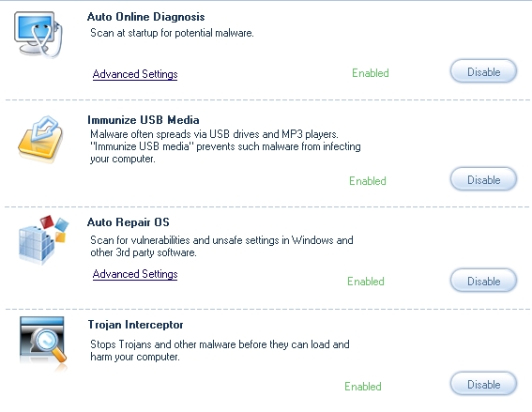532x412 pixels.
Task: Click the 'Scan at startup for potential malware' description
Action: point(172,33)
